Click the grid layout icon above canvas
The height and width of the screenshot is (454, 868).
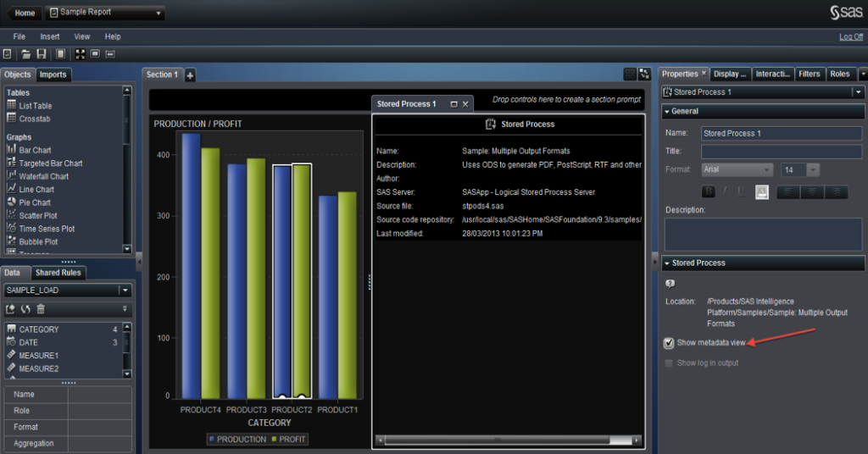(x=630, y=74)
